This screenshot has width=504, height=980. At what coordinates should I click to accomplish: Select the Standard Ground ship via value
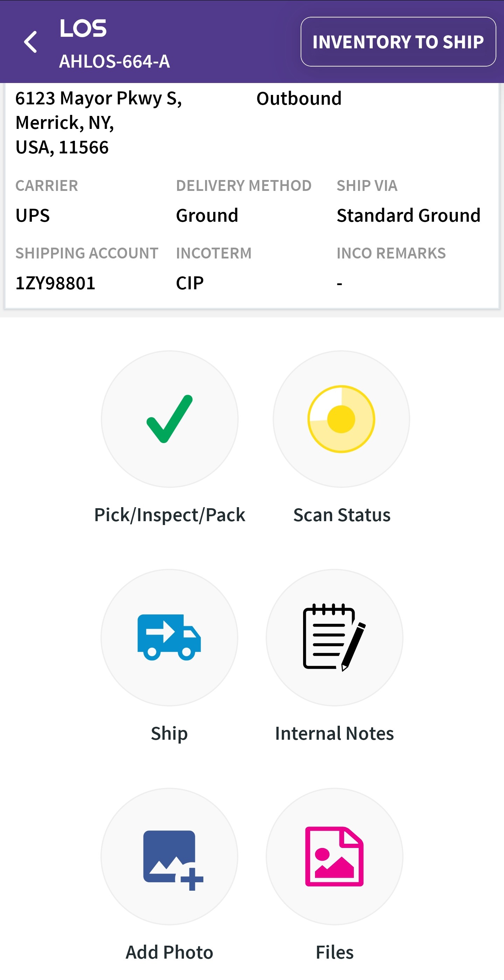[x=408, y=215]
